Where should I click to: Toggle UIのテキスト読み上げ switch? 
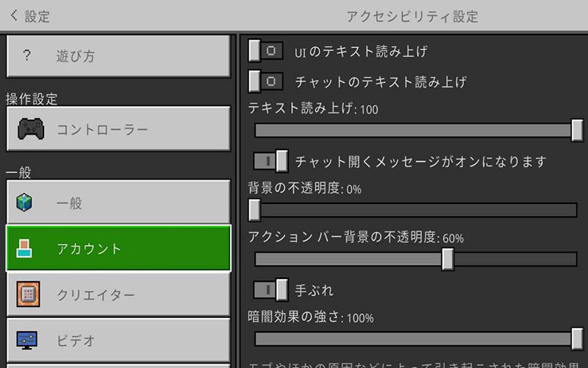pyautogui.click(x=265, y=51)
